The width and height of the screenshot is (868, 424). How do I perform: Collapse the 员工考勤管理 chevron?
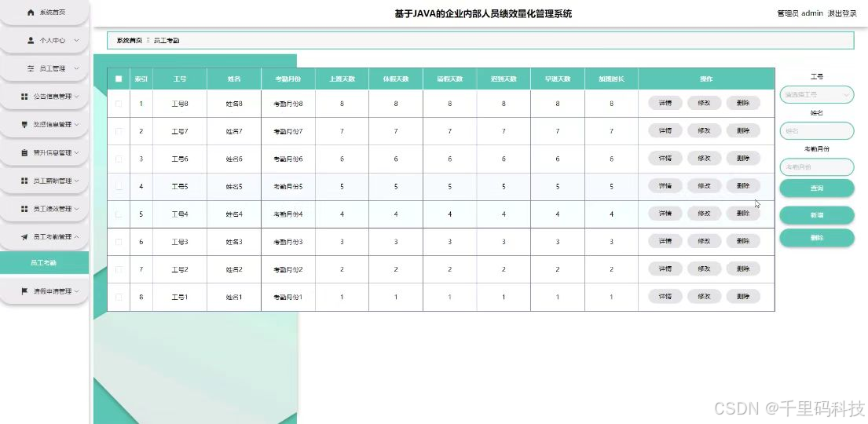[x=77, y=237]
